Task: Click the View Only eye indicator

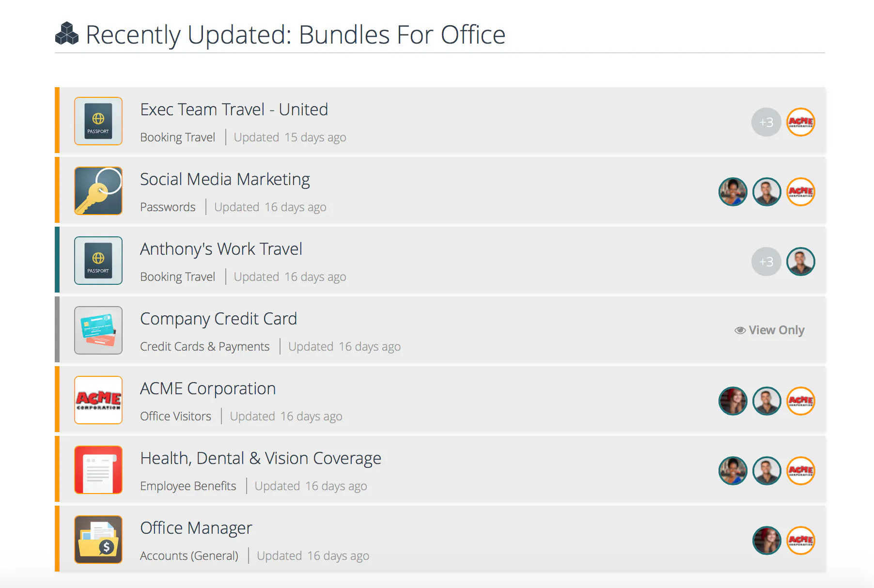Action: pyautogui.click(x=769, y=330)
